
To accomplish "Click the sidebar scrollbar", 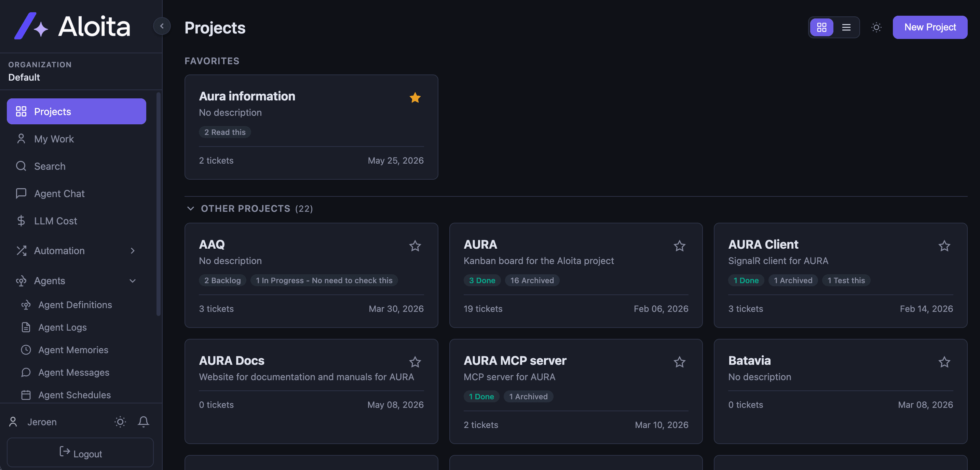I will tap(159, 204).
